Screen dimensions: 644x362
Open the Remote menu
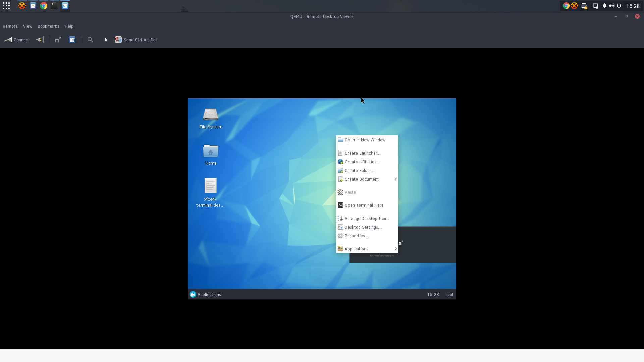tap(10, 26)
